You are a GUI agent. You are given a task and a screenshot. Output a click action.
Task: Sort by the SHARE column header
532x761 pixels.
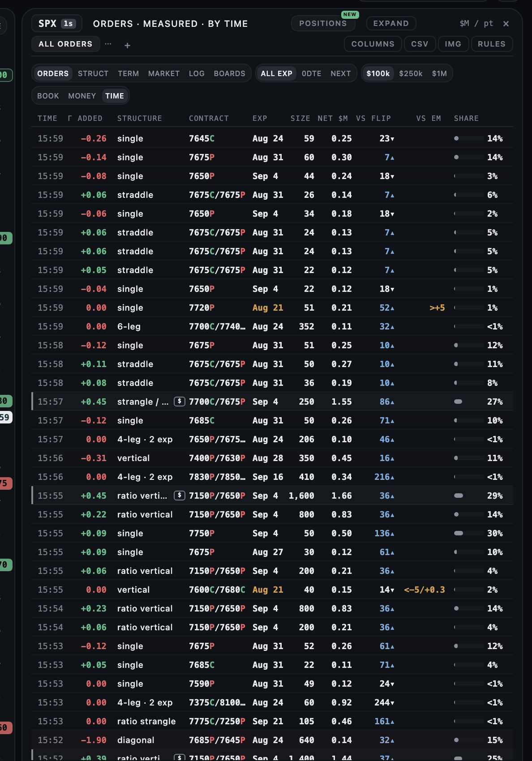466,118
